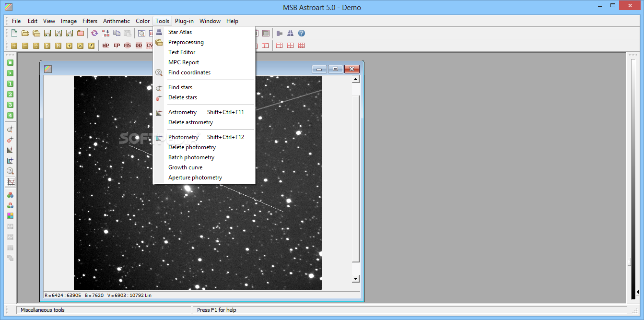Click the green number 3 sidebar icon
The image size is (644, 320).
[x=10, y=105]
